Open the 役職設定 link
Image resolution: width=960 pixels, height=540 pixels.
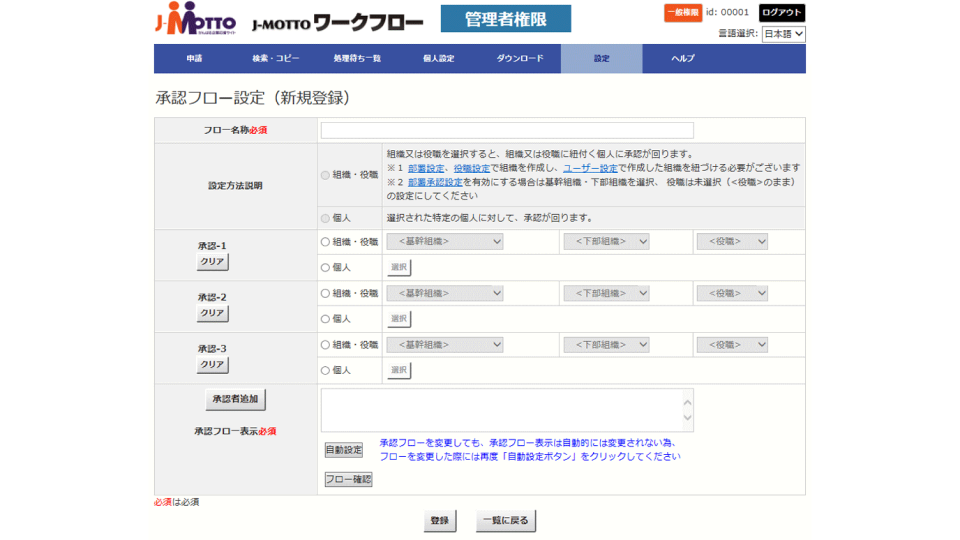point(471,168)
